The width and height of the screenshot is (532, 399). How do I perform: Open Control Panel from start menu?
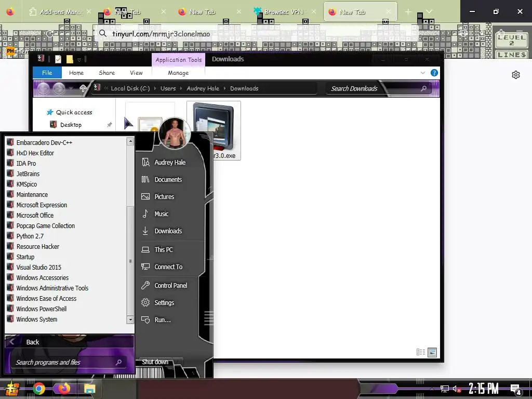(170, 286)
